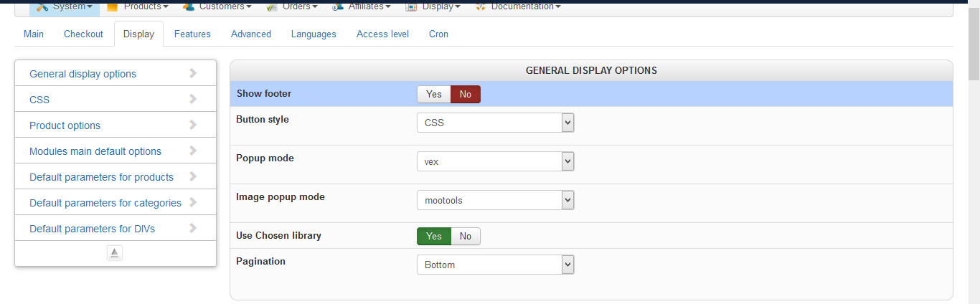Set Show footer to Yes
This screenshot has width=980, height=304.
point(433,94)
